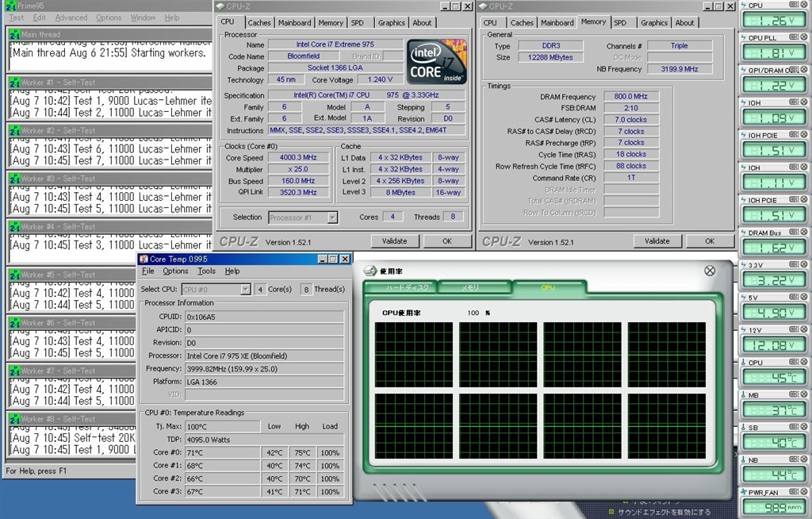Click OK in the CPU-Z processor window
The height and width of the screenshot is (519, 812).
click(x=447, y=241)
